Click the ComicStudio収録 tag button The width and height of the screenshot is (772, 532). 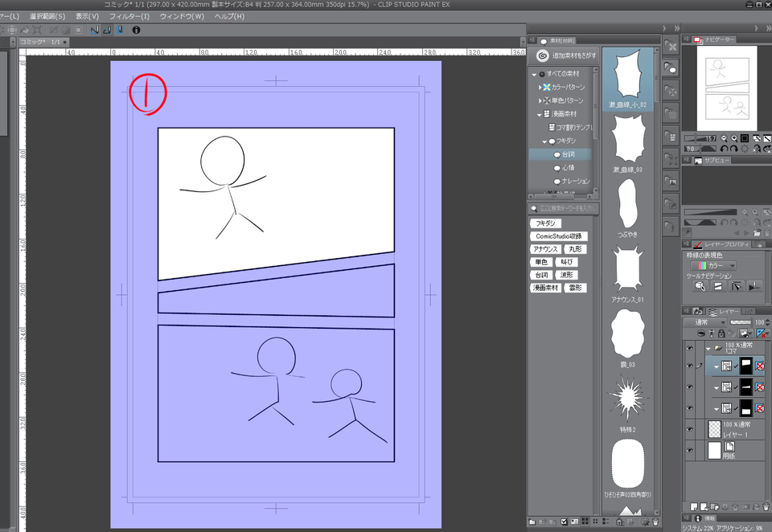(558, 236)
